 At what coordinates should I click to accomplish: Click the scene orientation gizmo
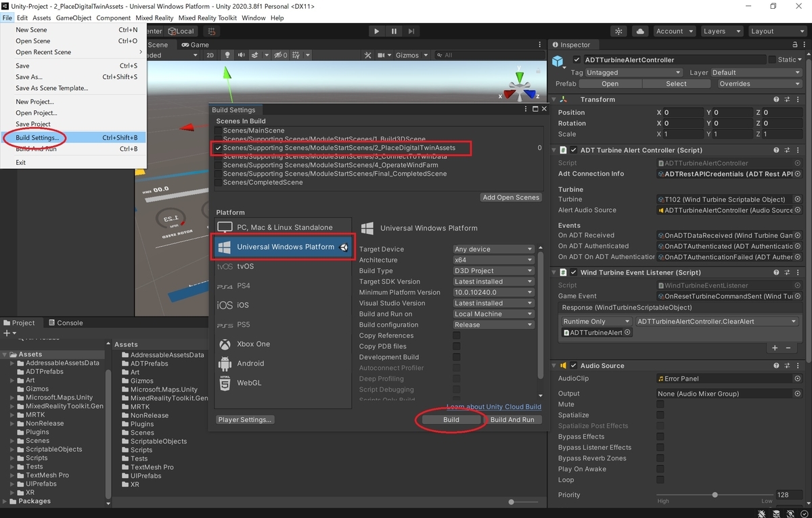coord(520,88)
